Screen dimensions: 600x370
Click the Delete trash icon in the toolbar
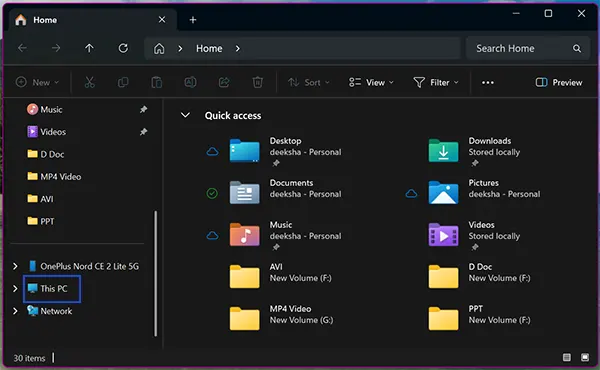tap(258, 82)
